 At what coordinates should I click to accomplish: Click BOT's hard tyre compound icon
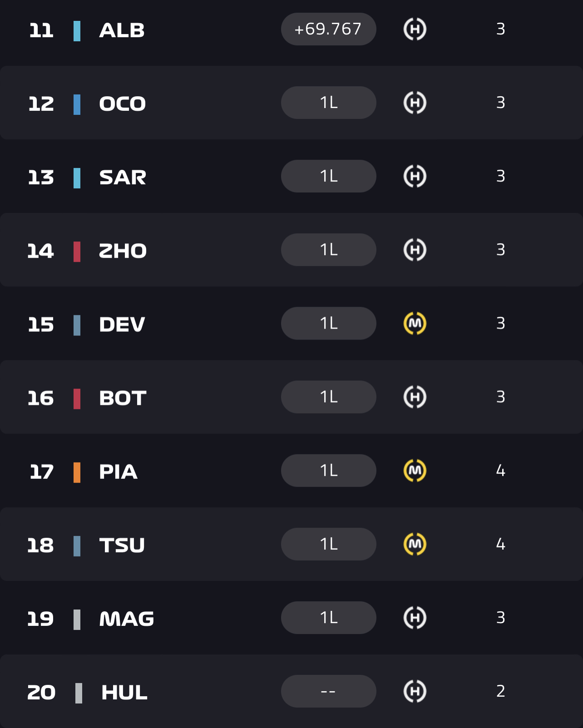415,397
